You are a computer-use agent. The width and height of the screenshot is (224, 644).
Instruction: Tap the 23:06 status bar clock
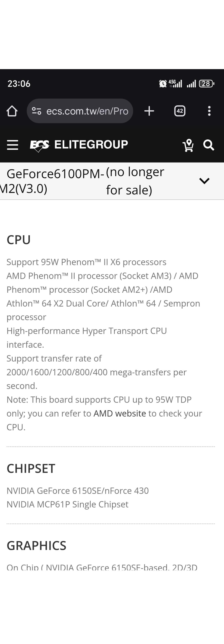[19, 83]
